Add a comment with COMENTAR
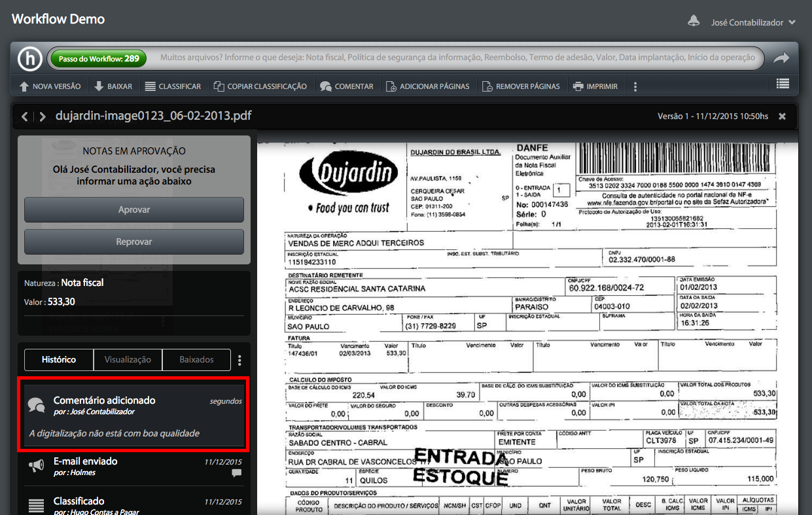Screen dimensions: 812x515 [x=346, y=86]
